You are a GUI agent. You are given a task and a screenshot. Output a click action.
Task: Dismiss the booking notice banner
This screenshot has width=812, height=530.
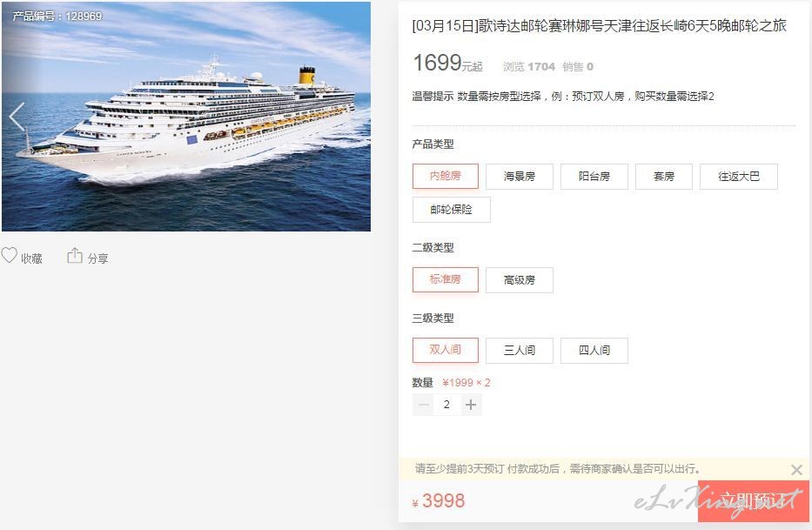click(x=796, y=470)
